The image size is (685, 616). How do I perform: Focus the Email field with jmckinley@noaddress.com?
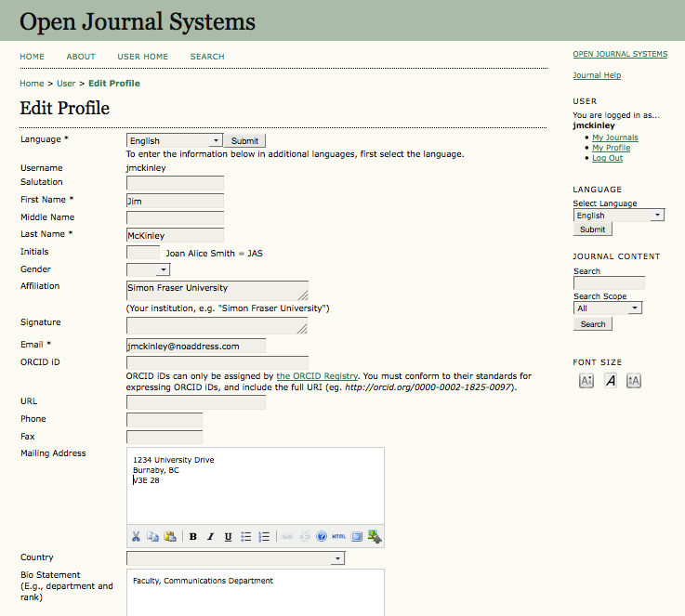tap(196, 346)
